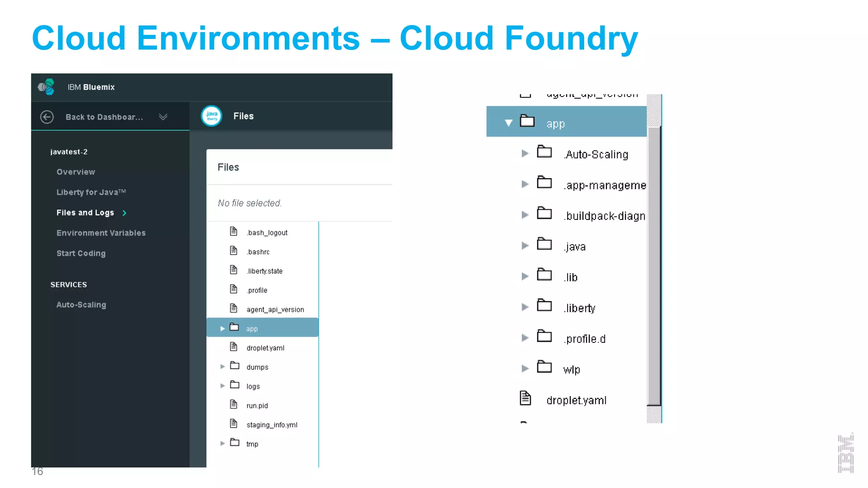Click the droplet.yaml file icon in Files list
The height and width of the screenshot is (488, 868).
[234, 347]
